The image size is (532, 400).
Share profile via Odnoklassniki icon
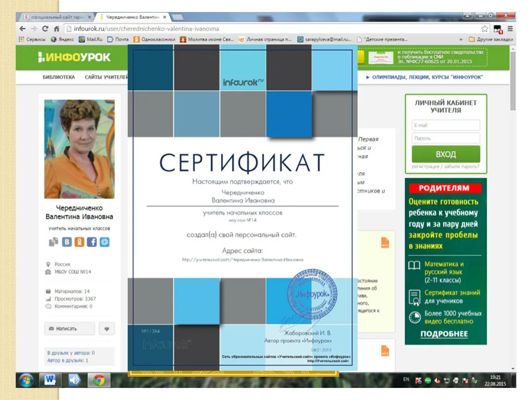80,242
